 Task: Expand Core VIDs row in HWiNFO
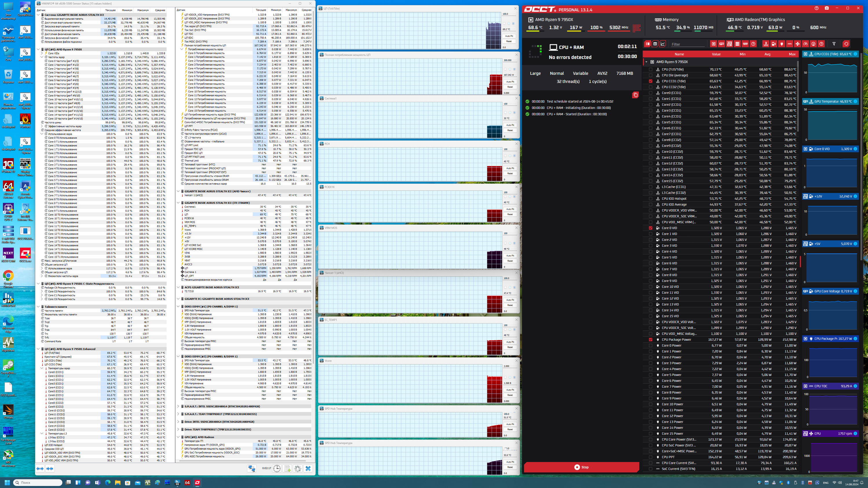pos(42,53)
